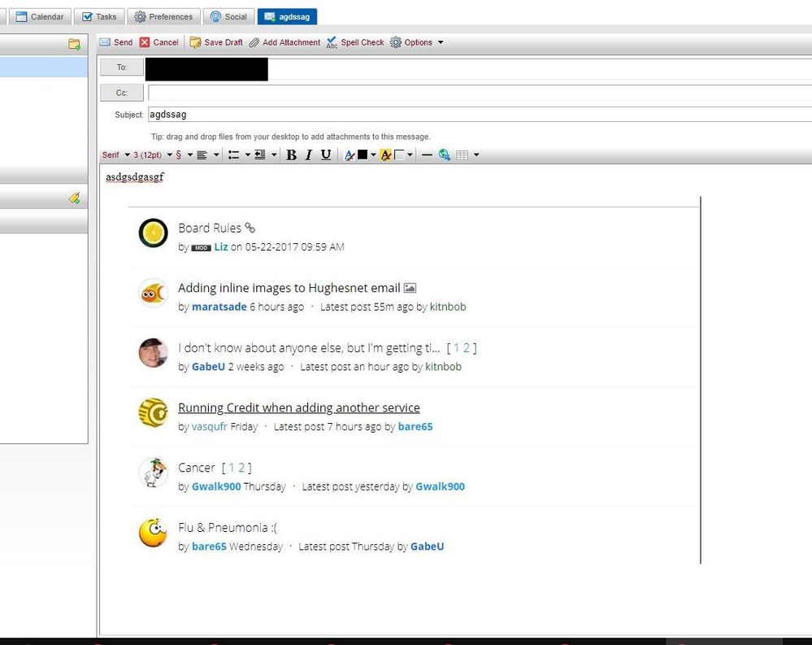Click into the Subject input field
The height and width of the screenshot is (645, 812).
pyautogui.click(x=478, y=115)
